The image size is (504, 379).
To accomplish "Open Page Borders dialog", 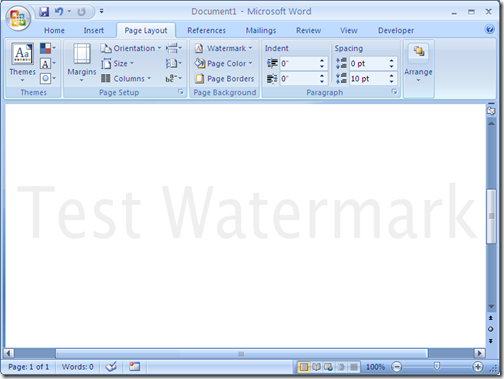I will (225, 79).
